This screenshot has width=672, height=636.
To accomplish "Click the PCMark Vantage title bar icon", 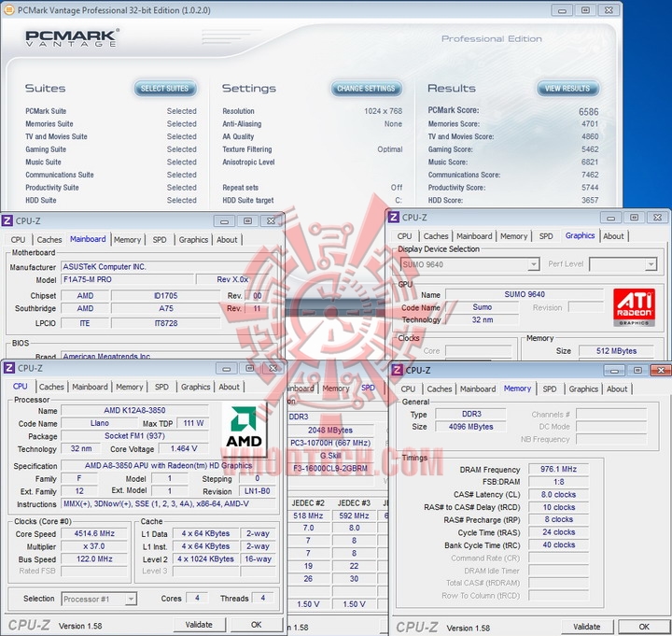I will (x=8, y=10).
